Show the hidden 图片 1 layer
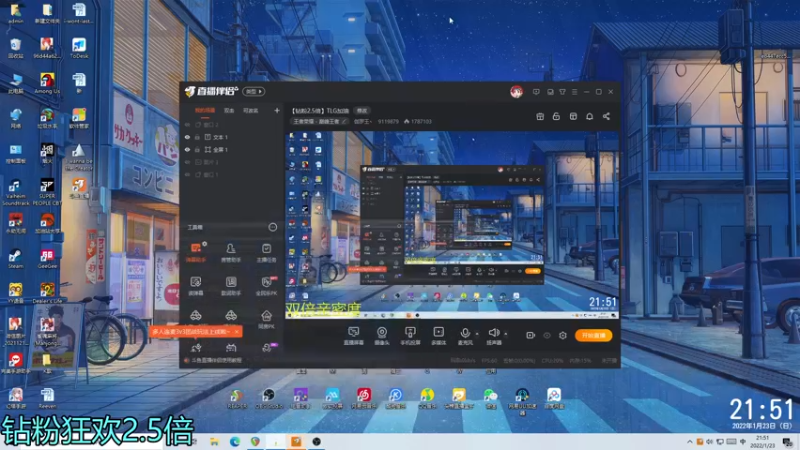 pos(187,162)
